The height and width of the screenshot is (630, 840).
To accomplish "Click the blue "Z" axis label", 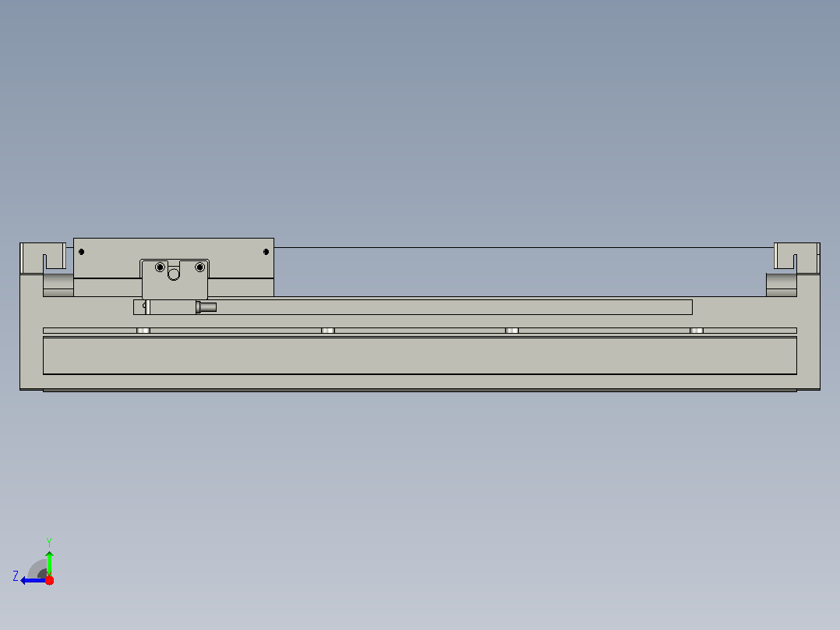I will (x=16, y=576).
